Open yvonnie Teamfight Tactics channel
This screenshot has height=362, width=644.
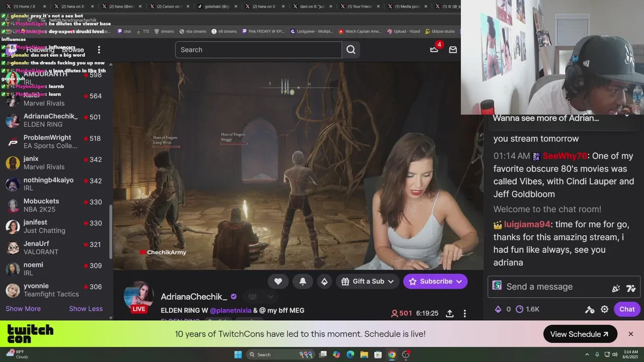(55, 290)
